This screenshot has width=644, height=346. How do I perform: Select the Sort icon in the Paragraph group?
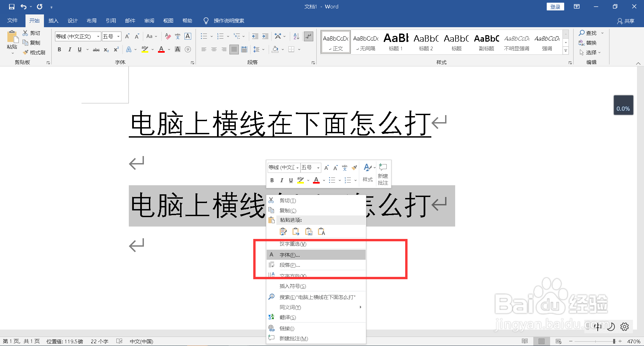point(296,36)
